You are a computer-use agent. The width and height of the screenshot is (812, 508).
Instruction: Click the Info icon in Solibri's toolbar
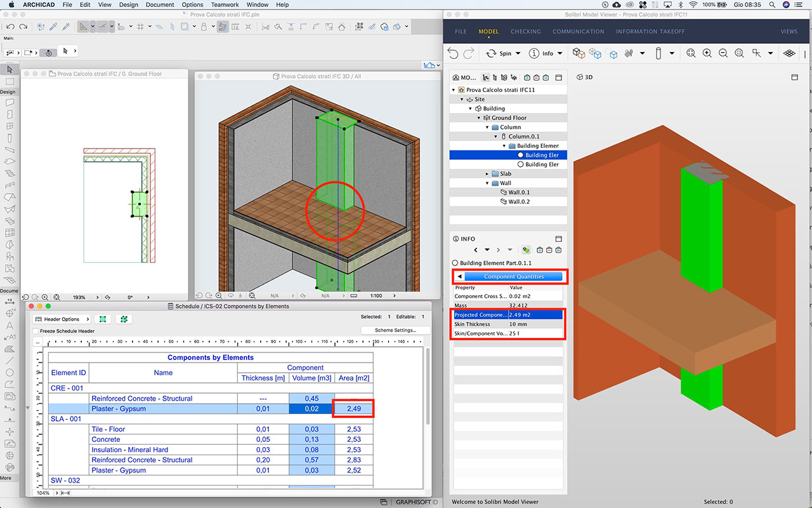click(x=535, y=53)
